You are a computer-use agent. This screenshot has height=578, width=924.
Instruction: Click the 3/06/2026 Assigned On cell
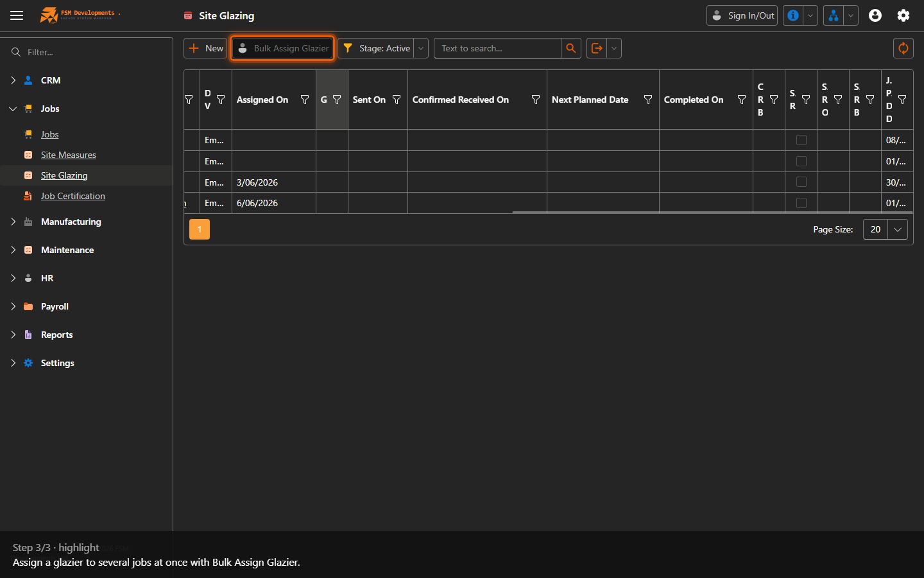coord(274,182)
